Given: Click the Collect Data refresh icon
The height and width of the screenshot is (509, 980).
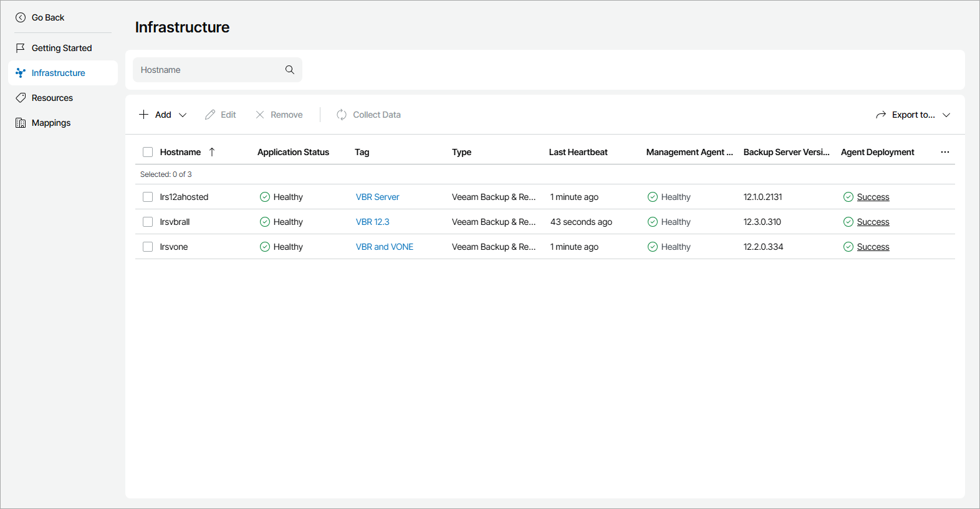Looking at the screenshot, I should click(342, 115).
